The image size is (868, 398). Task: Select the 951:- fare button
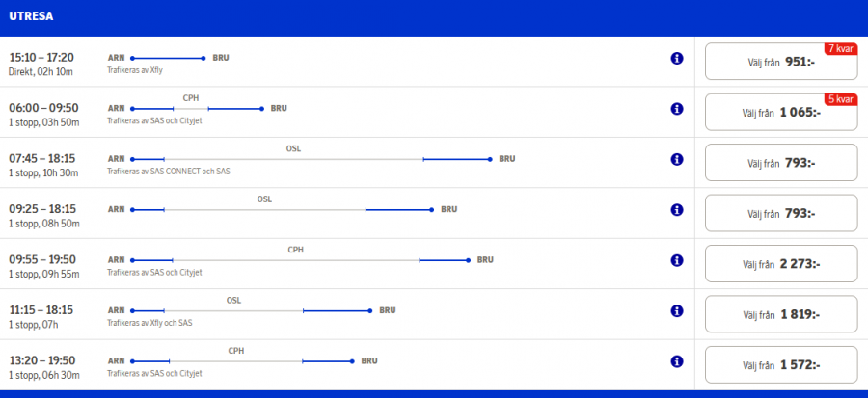click(781, 62)
